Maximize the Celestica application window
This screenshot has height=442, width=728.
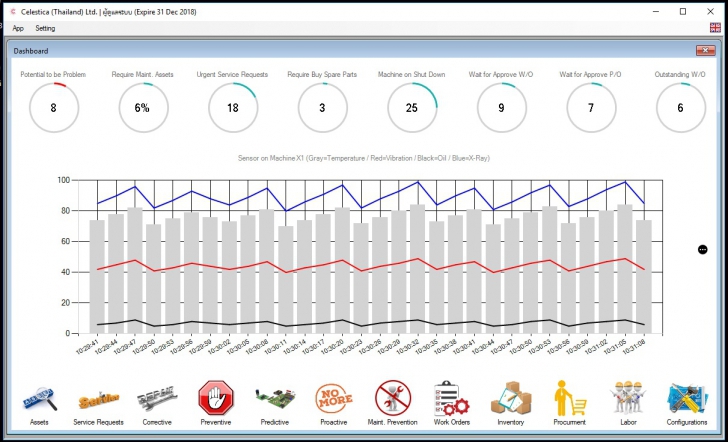click(683, 12)
